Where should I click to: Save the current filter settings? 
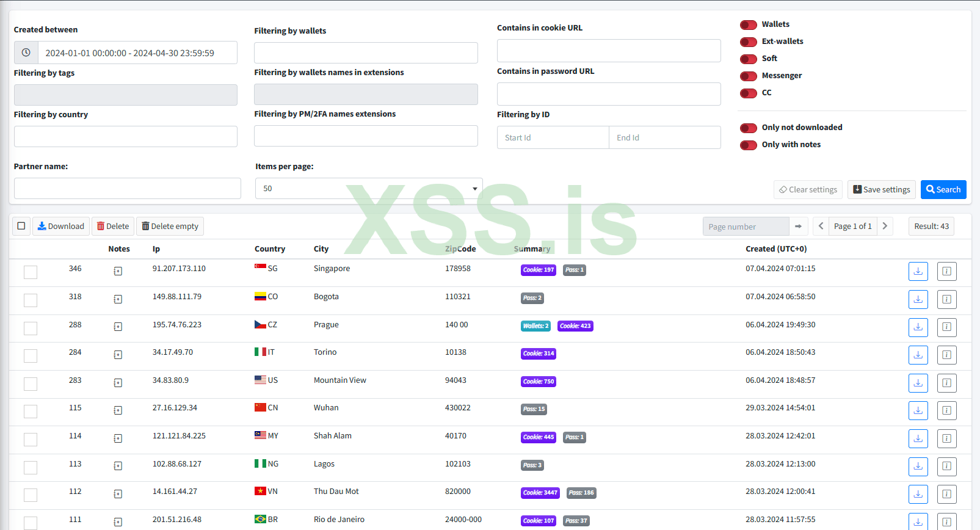click(x=882, y=189)
